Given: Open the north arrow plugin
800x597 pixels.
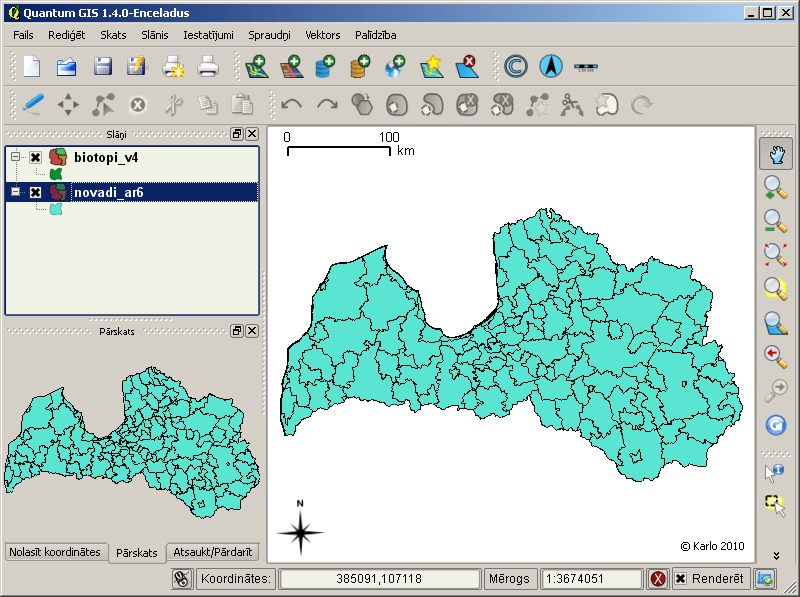Looking at the screenshot, I should pos(551,67).
